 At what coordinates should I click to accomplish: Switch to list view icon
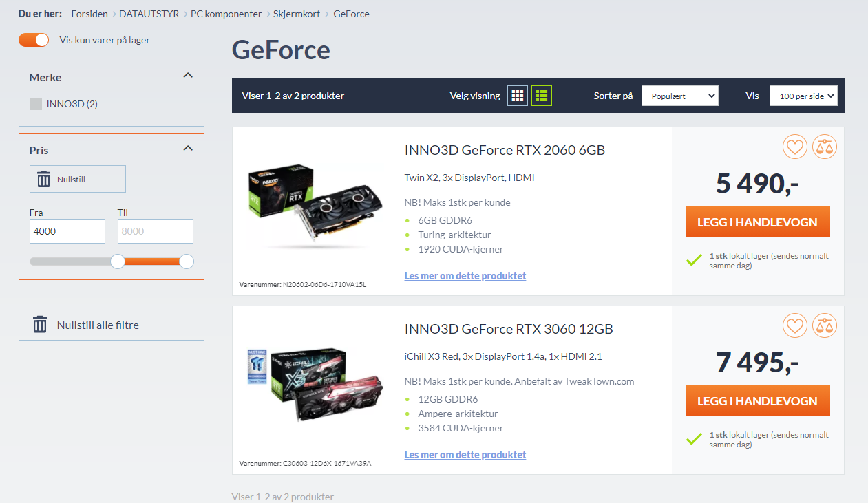542,96
